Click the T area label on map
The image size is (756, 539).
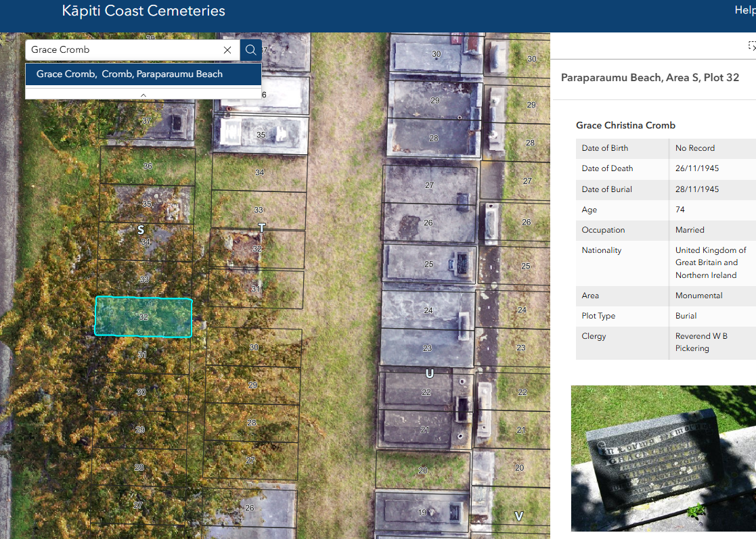point(261,229)
